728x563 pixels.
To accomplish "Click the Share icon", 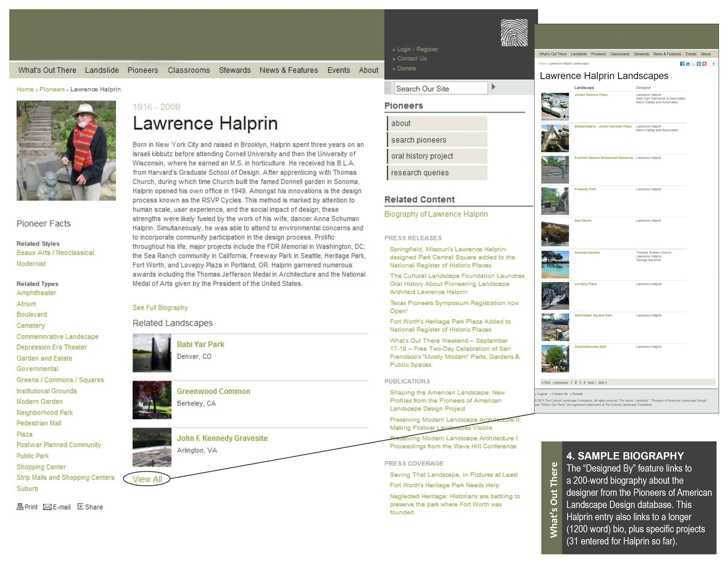I will tap(80, 506).
